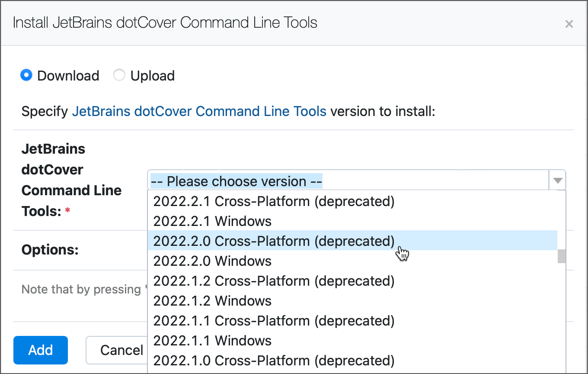Select version 2022.2.1 Windows
The width and height of the screenshot is (588, 374).
(x=212, y=221)
